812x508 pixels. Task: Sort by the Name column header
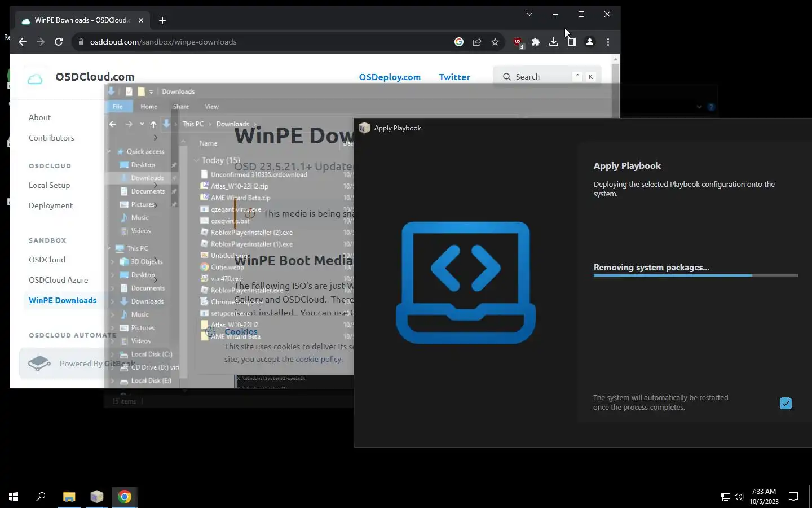coord(208,143)
